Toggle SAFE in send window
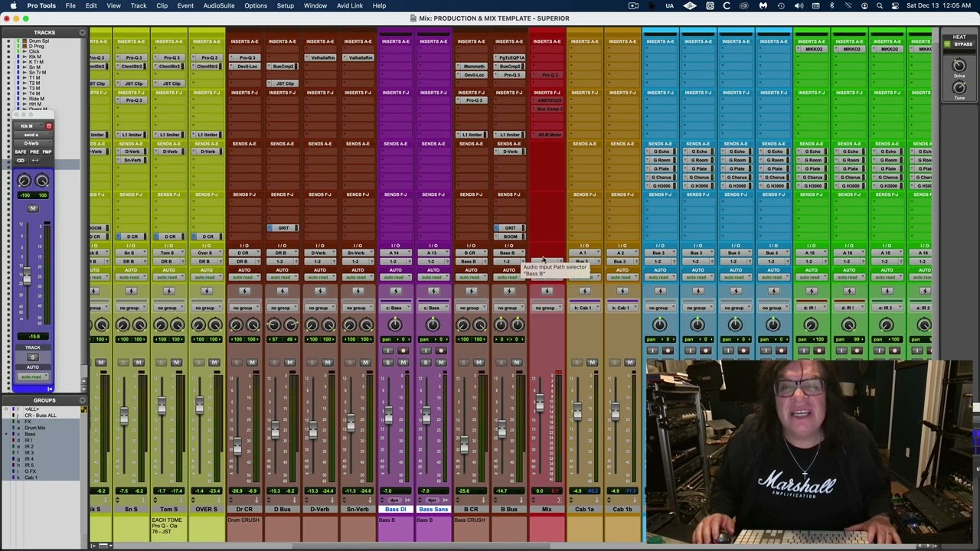Image resolution: width=980 pixels, height=551 pixels. (21, 152)
